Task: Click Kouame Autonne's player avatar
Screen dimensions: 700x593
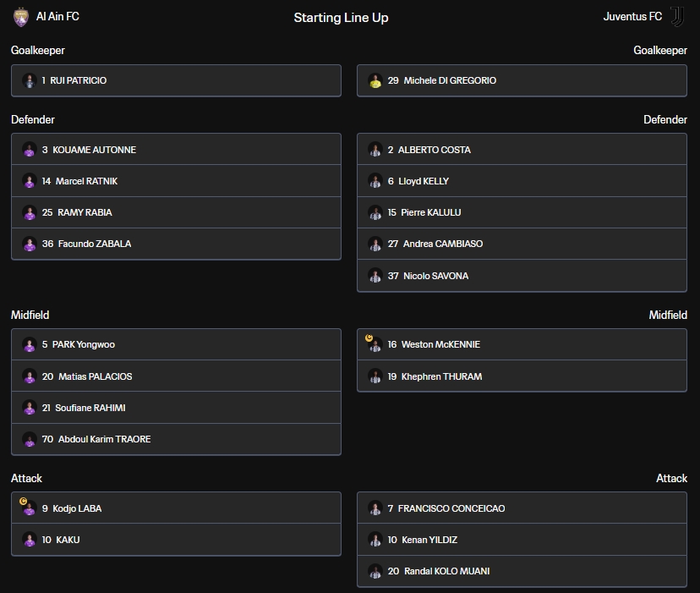Action: [x=30, y=150]
